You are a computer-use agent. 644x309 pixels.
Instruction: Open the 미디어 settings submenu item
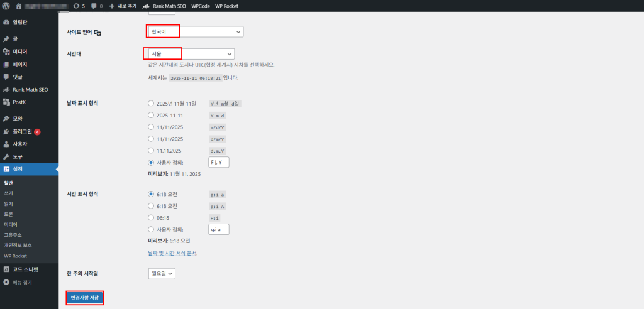10,224
